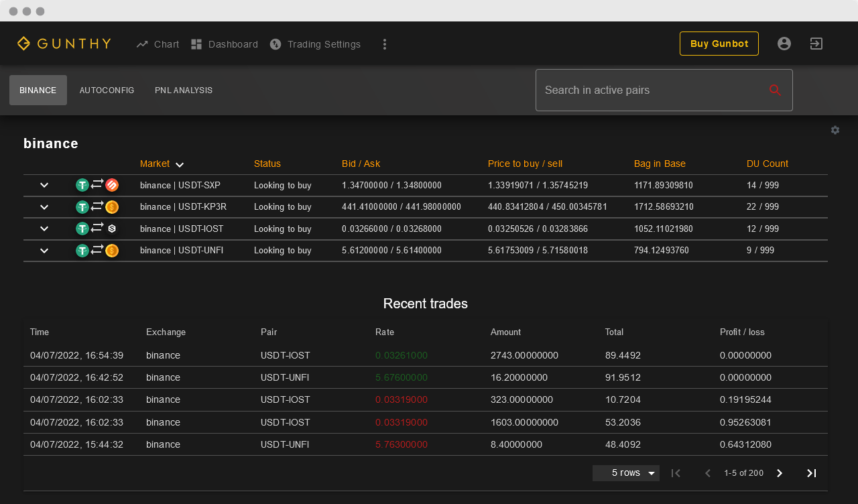858x504 pixels.
Task: Click the Time column header in Recent trades
Action: point(40,332)
